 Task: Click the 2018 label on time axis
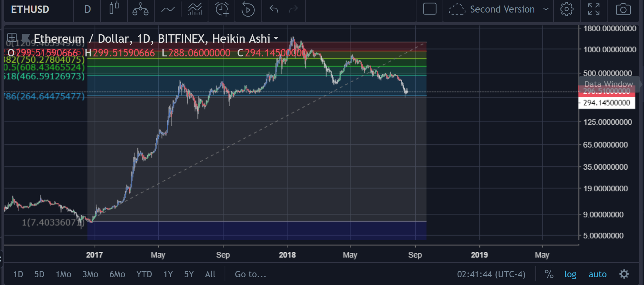pos(287,255)
